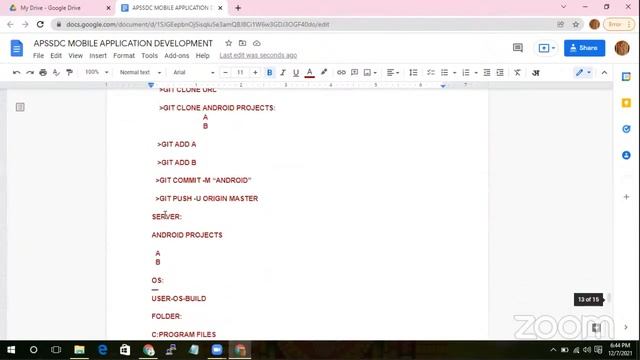
Task: Open File Explorer from taskbar
Action: click(79, 350)
